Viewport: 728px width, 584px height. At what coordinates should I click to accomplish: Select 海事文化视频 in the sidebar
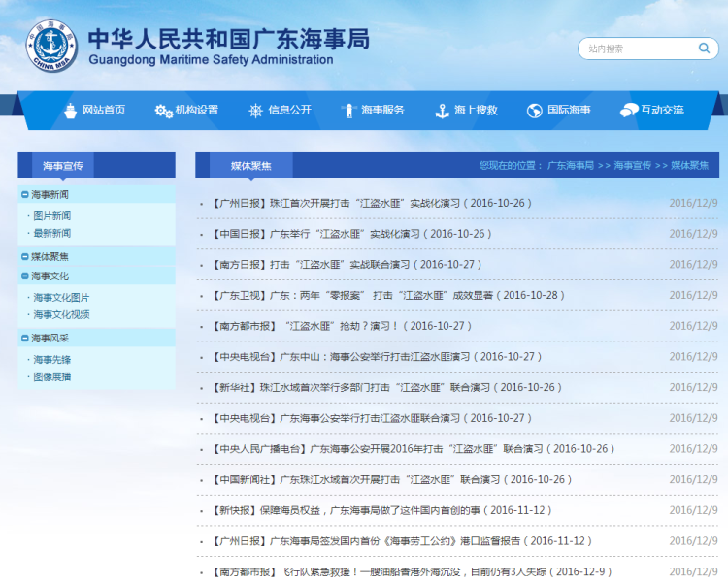click(61, 315)
